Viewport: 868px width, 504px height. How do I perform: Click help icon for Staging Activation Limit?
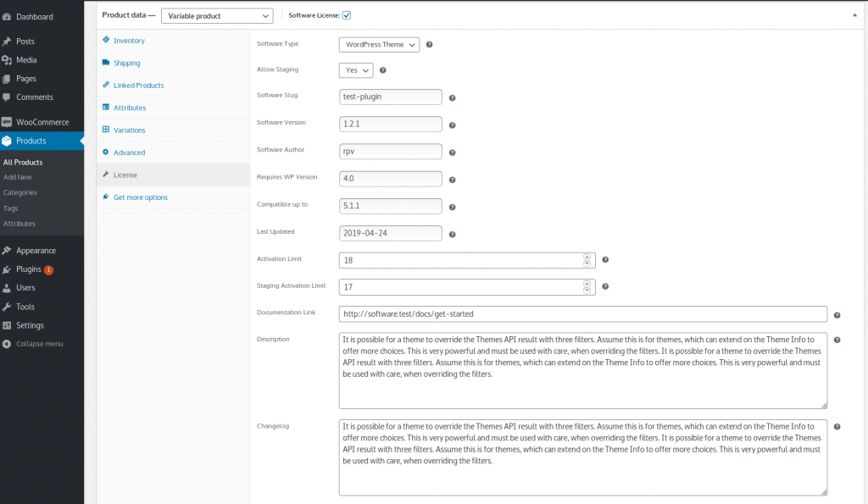tap(605, 286)
